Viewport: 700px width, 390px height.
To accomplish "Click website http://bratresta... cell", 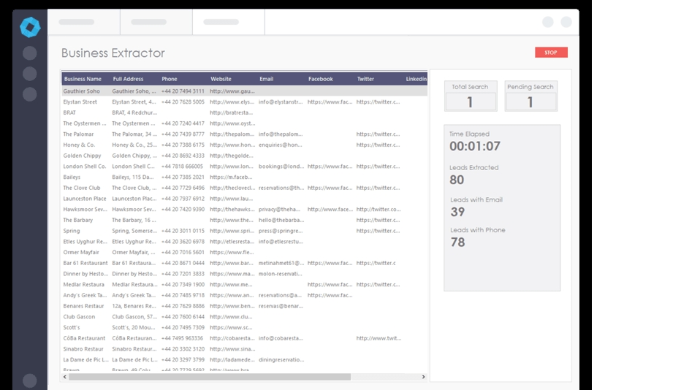I will 231,112.
